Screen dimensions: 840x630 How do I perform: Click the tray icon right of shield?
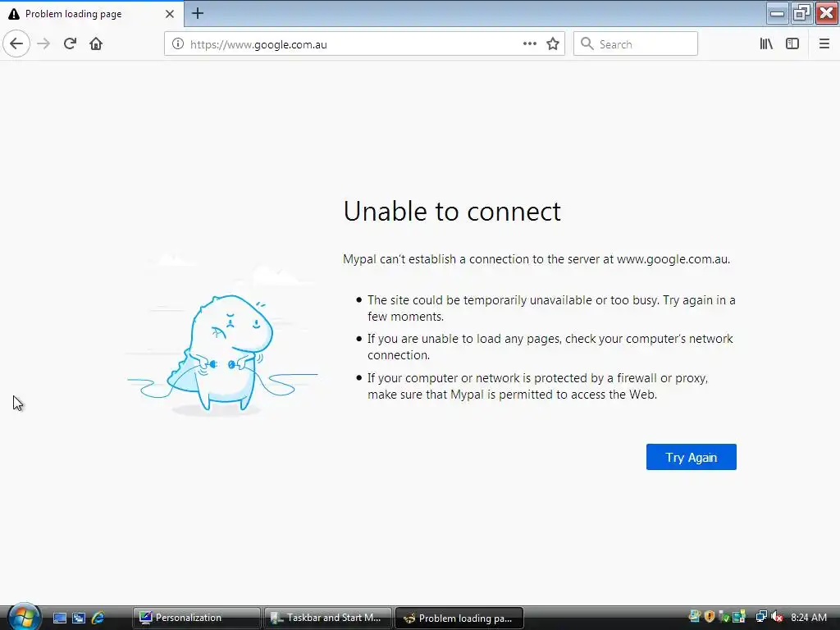click(724, 617)
